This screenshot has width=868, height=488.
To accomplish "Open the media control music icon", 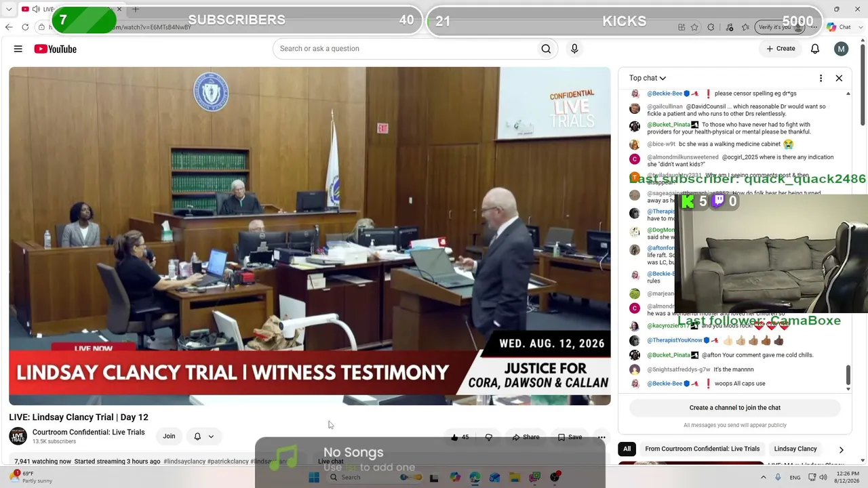I will (730, 27).
